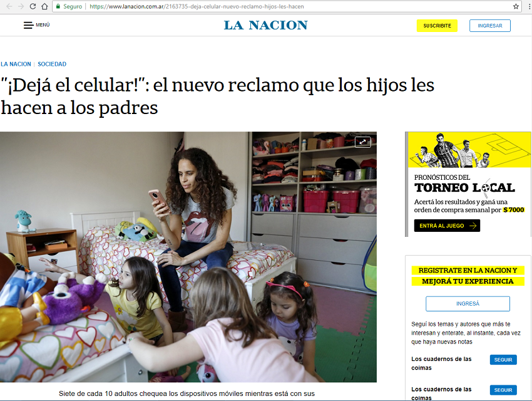Viewport: 532px width, 401px height.
Task: Reload the page with refresh icon
Action: pyautogui.click(x=33, y=6)
